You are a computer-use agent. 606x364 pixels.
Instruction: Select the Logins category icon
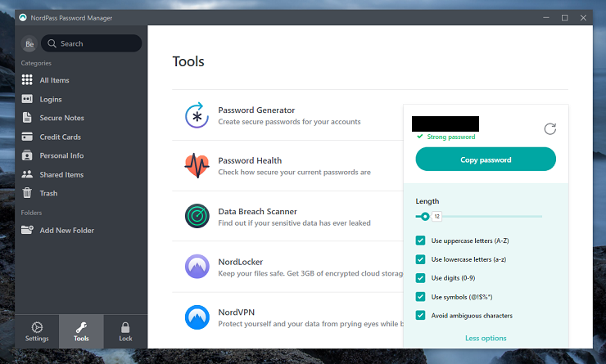click(27, 99)
